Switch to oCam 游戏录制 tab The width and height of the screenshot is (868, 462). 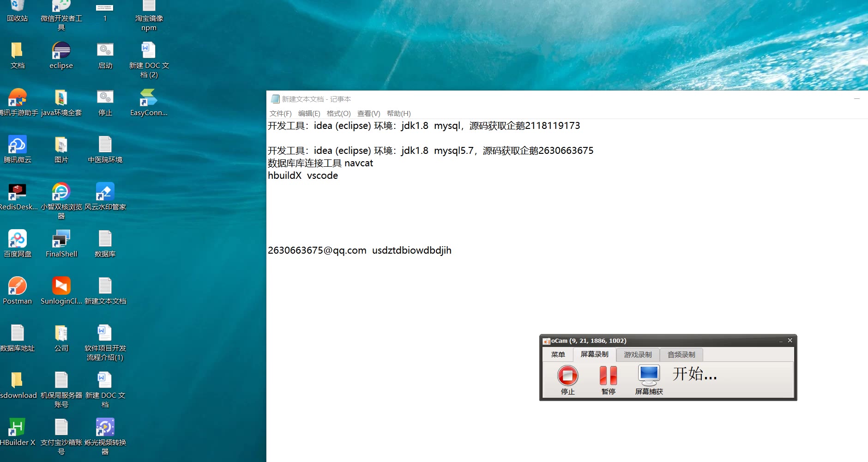coord(638,354)
